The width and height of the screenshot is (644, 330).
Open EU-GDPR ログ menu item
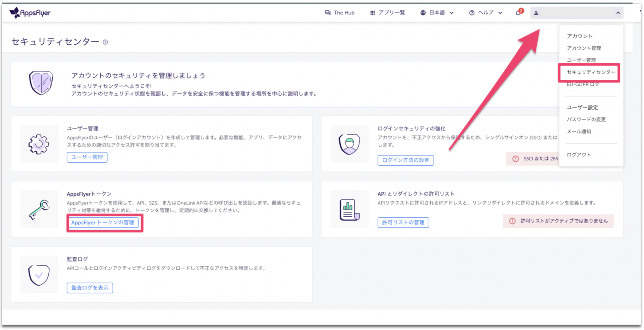(x=583, y=84)
